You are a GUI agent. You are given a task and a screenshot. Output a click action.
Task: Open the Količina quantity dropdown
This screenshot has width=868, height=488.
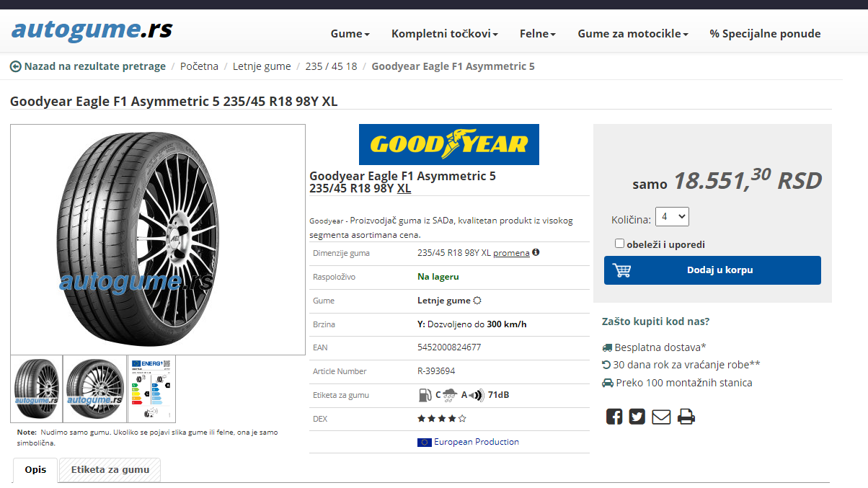(x=672, y=216)
